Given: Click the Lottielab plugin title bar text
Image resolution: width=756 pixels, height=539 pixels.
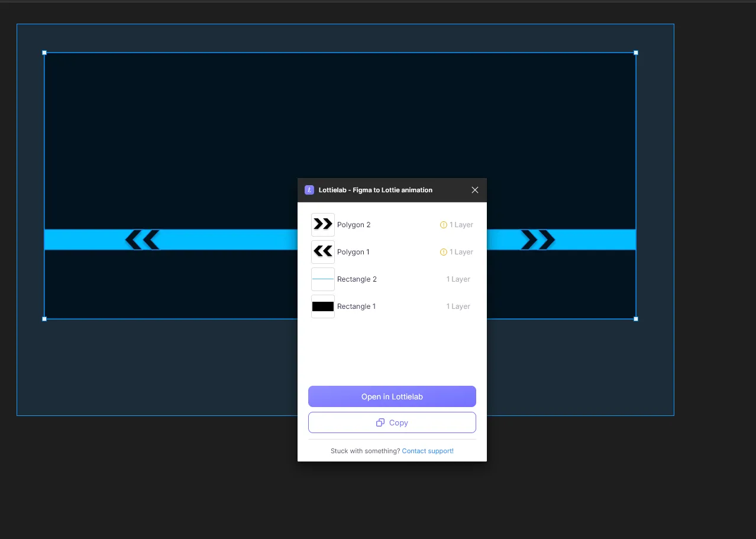Looking at the screenshot, I should click(x=375, y=190).
